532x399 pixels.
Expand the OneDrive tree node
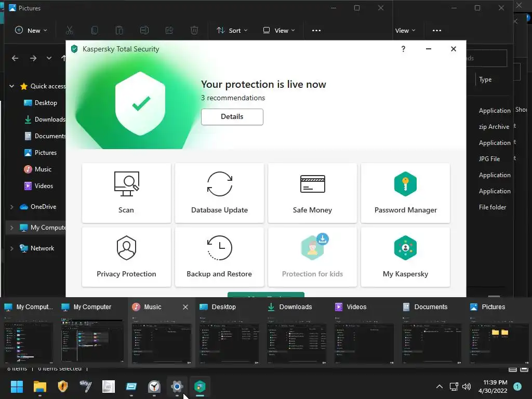(11, 207)
